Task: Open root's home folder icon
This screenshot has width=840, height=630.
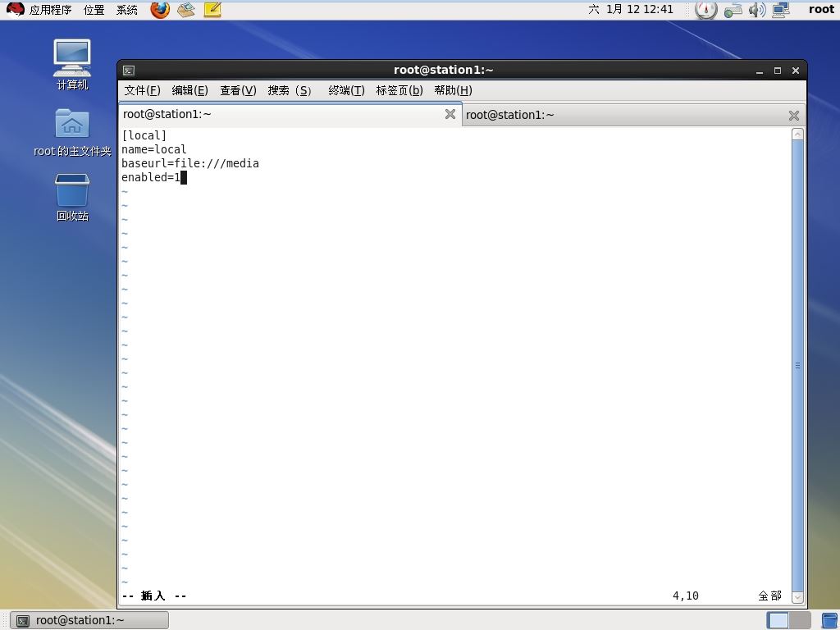Action: 72,133
